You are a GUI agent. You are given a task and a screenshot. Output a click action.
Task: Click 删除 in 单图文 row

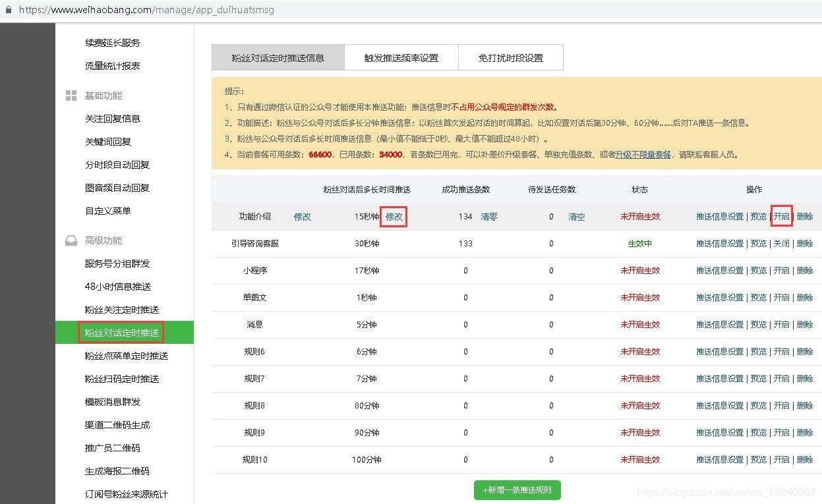[805, 298]
